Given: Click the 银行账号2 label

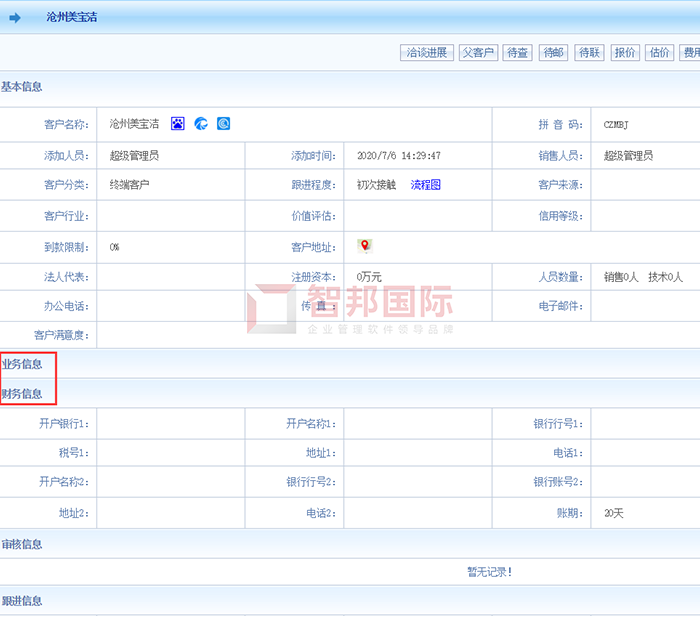Looking at the screenshot, I should pos(558,482).
